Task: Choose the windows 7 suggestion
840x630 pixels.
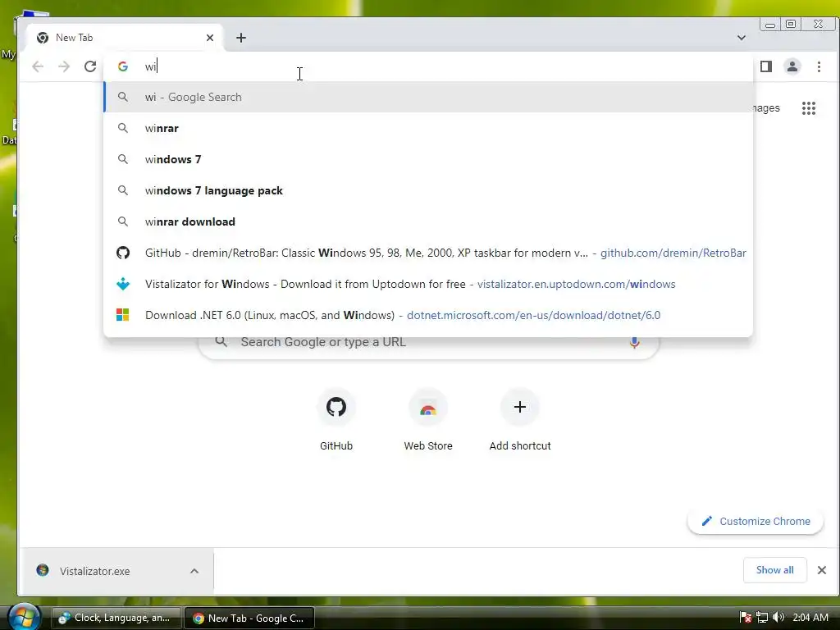Action: 428,159
